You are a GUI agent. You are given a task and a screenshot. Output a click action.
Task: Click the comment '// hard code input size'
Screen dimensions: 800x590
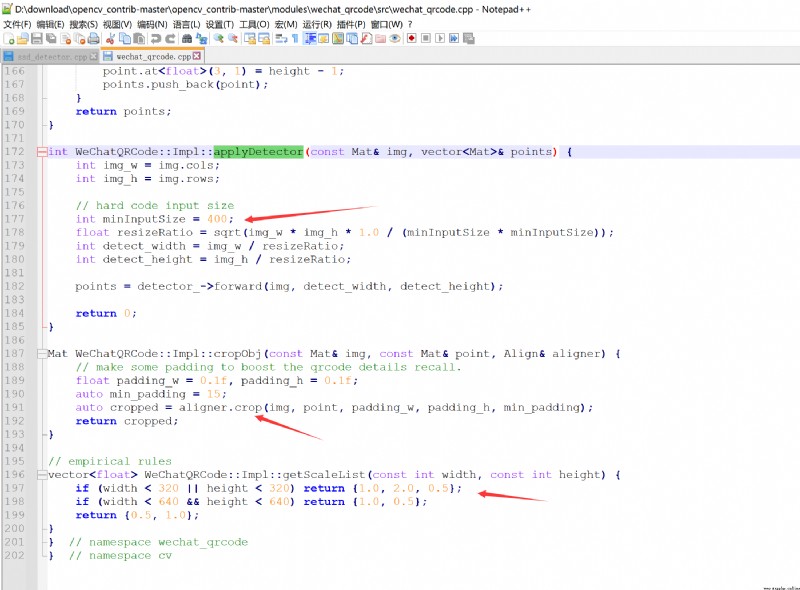click(x=155, y=206)
